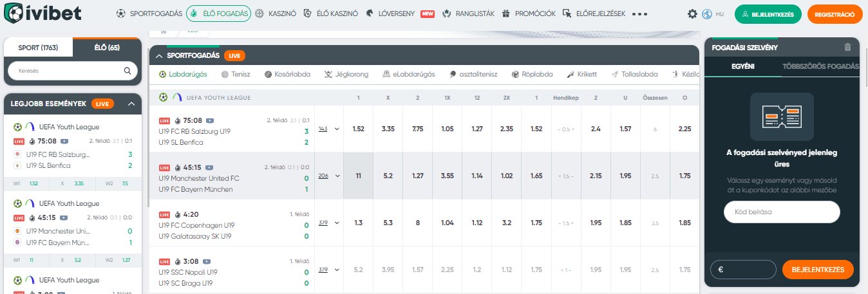Open video stream icon for Napoli match
The image size is (868, 294).
[x=205, y=262]
